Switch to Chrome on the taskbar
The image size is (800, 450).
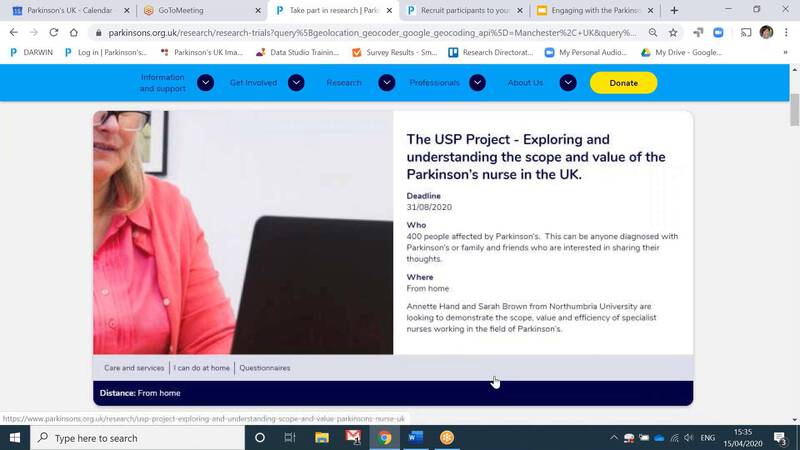[x=385, y=438]
